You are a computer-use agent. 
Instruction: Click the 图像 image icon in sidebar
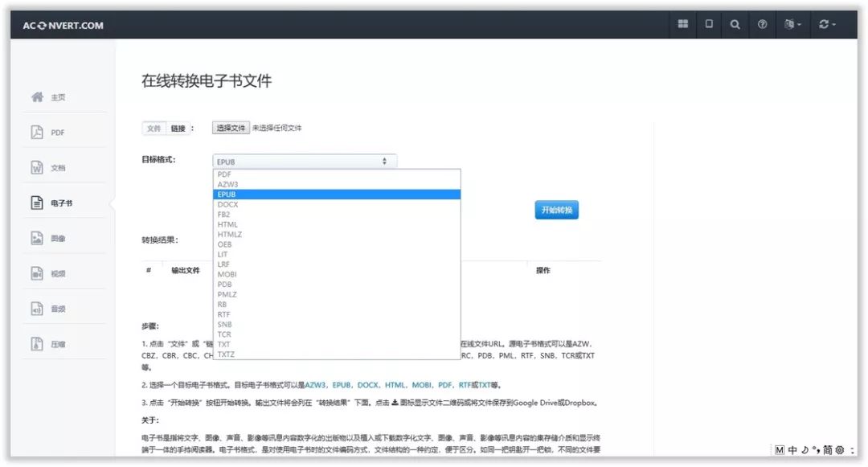pos(36,238)
